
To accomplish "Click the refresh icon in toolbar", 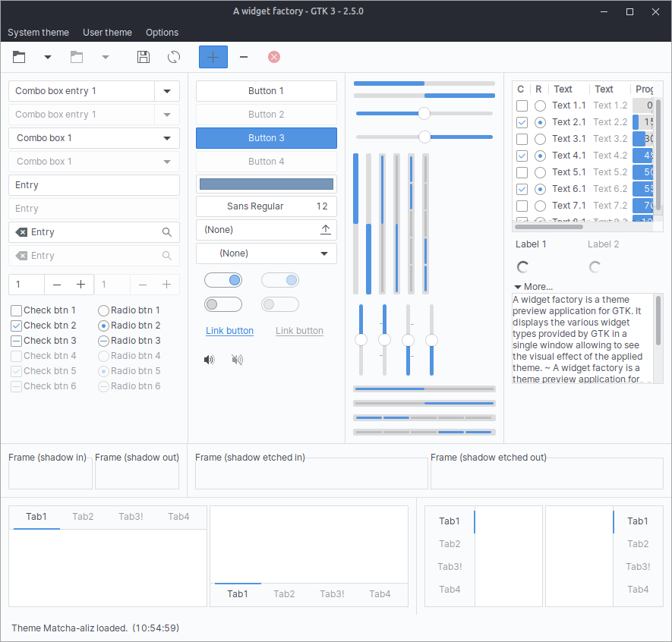I will click(174, 57).
